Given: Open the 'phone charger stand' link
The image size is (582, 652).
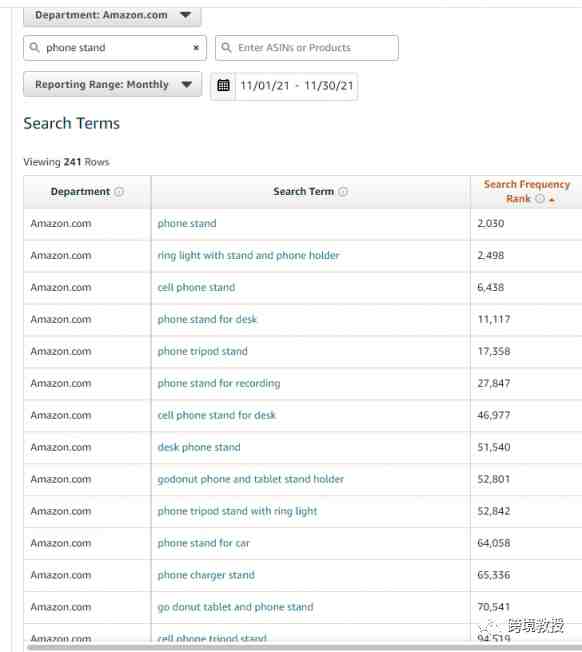Looking at the screenshot, I should 206,575.
